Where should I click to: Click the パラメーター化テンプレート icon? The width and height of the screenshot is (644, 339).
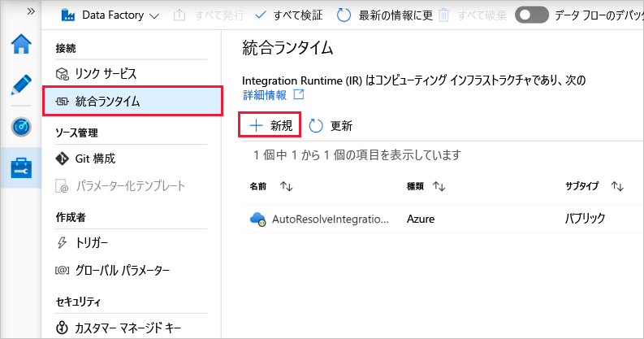point(62,186)
